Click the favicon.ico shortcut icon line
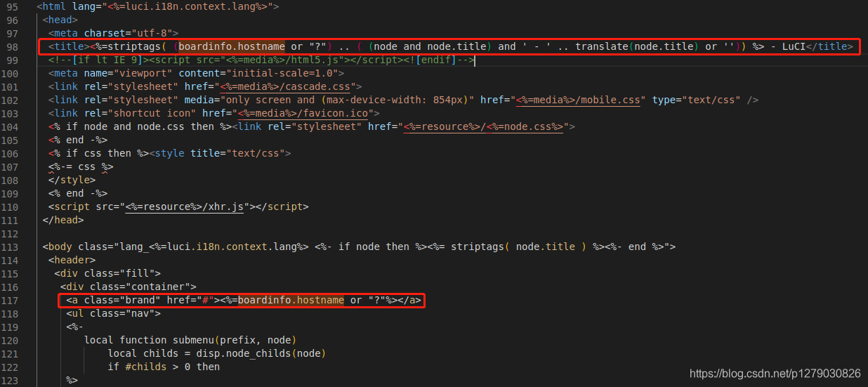The height and width of the screenshot is (387, 868). click(213, 114)
